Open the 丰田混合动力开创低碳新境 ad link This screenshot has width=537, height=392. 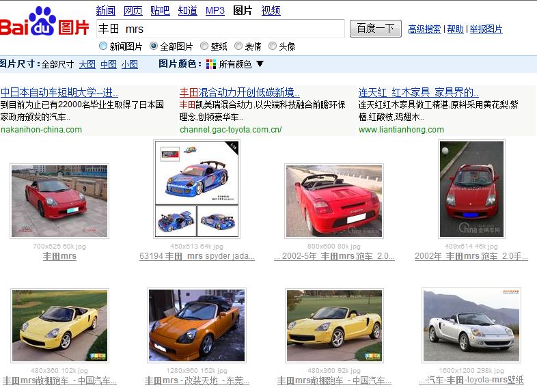[239, 92]
